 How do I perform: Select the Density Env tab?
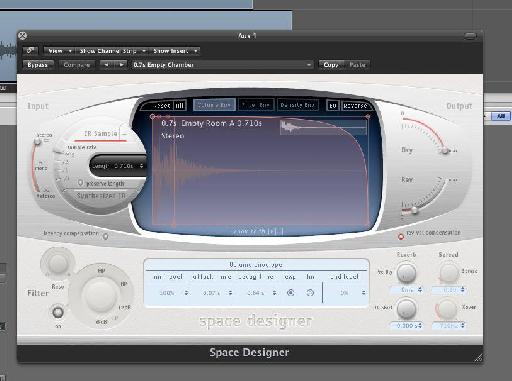coord(297,105)
